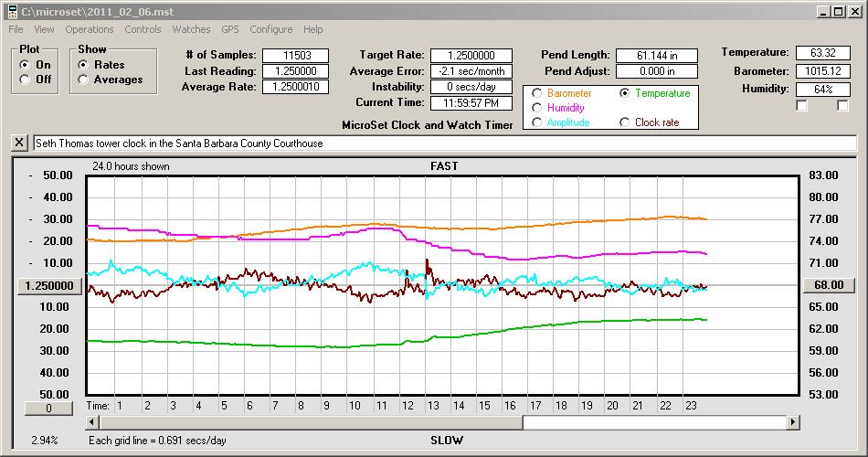Tick the left checkbox under Humidity
Viewport: 868px width, 457px height.
coord(801,105)
